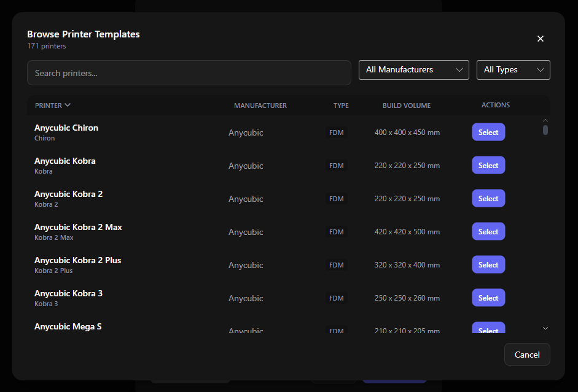
Task: Click the Anycubic Mega S printer name
Action: click(x=68, y=326)
